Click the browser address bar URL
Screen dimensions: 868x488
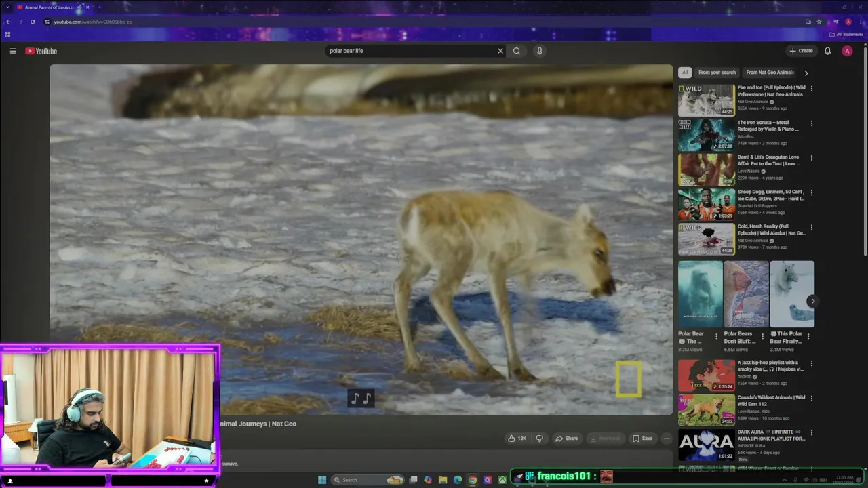92,22
